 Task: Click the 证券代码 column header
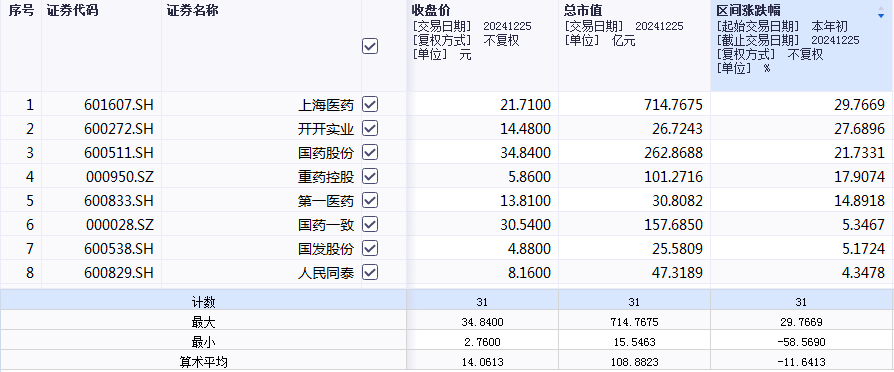[70, 10]
